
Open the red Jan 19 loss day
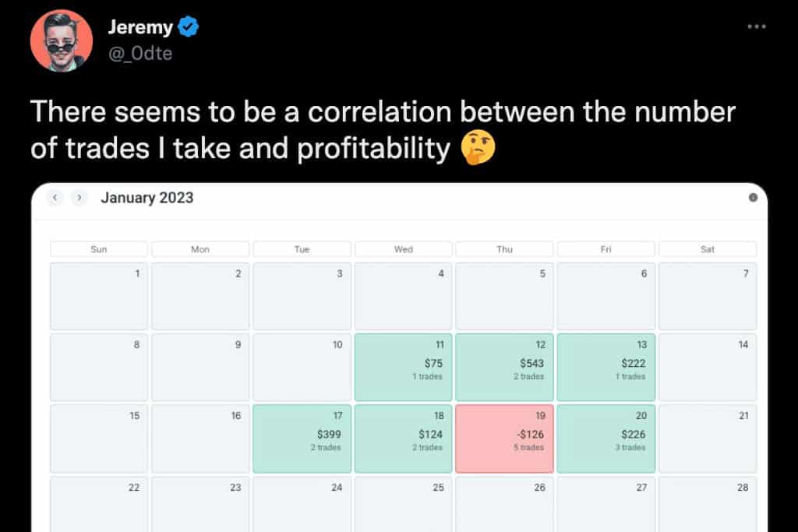[x=504, y=439]
